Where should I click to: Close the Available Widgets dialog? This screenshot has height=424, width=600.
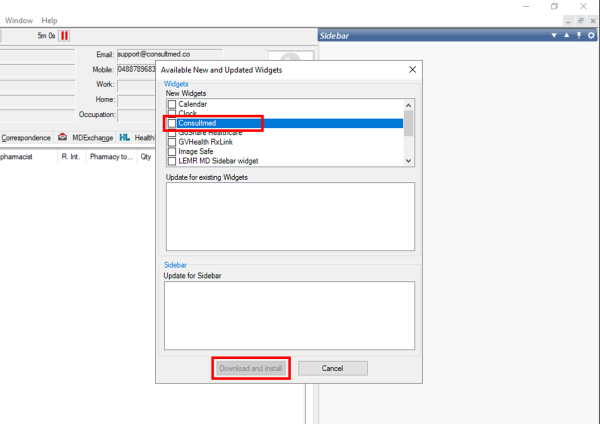tap(412, 70)
